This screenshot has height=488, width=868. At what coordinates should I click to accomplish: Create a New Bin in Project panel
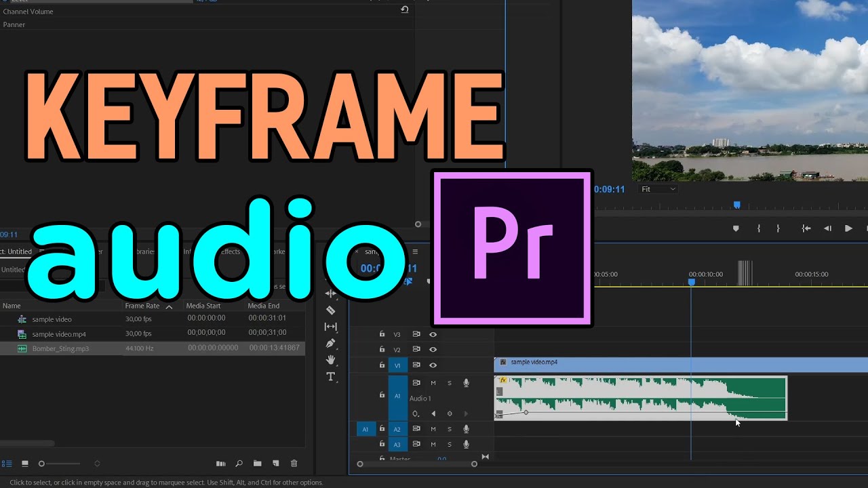click(x=258, y=464)
